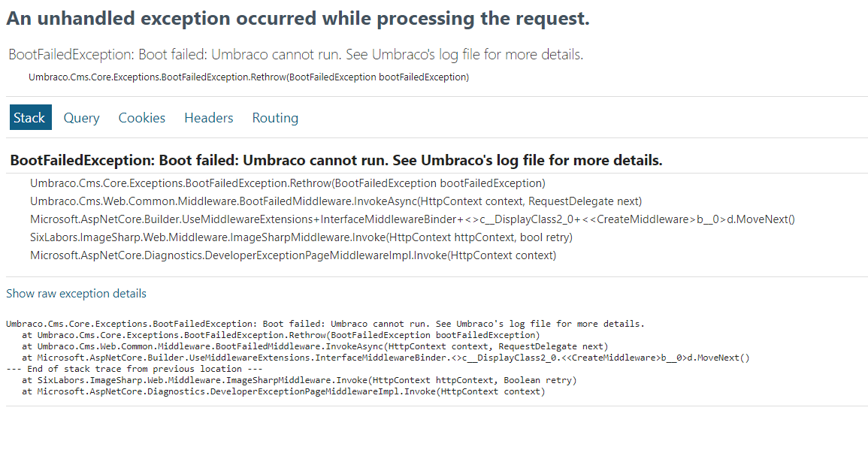This screenshot has width=868, height=468.
Task: Click bold BootFailedException heading in Stack panel
Action: (336, 160)
